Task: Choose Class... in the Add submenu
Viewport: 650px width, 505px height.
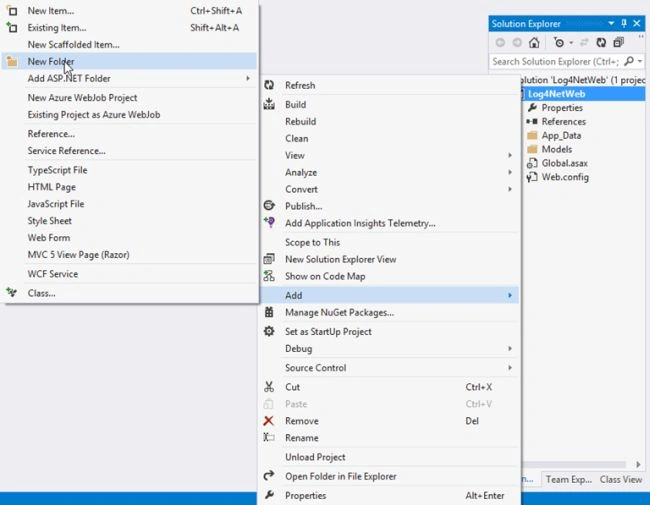Action: click(131, 293)
